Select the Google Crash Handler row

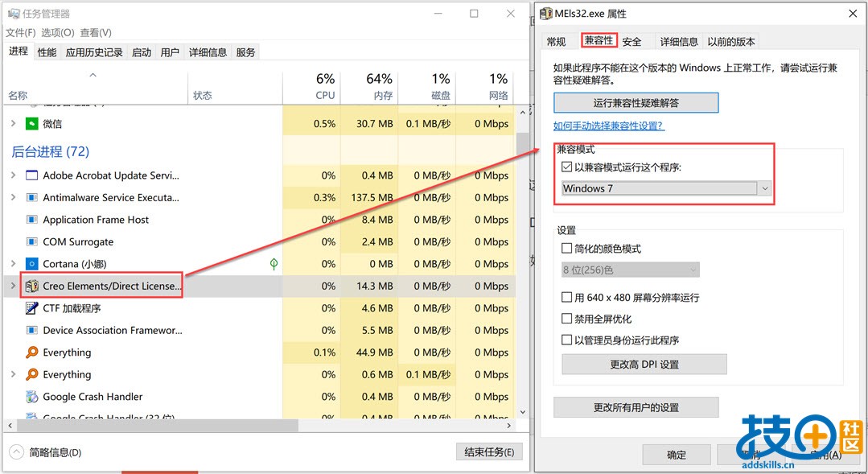point(260,397)
